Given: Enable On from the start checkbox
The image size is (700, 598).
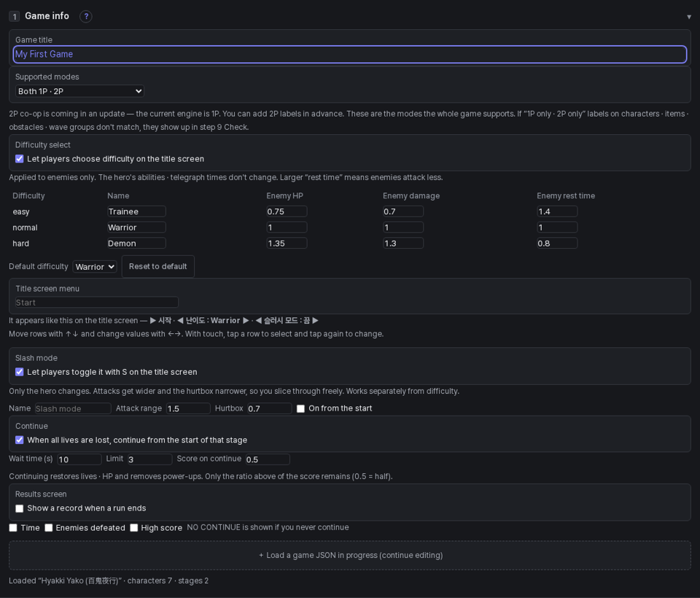Looking at the screenshot, I should [x=301, y=408].
